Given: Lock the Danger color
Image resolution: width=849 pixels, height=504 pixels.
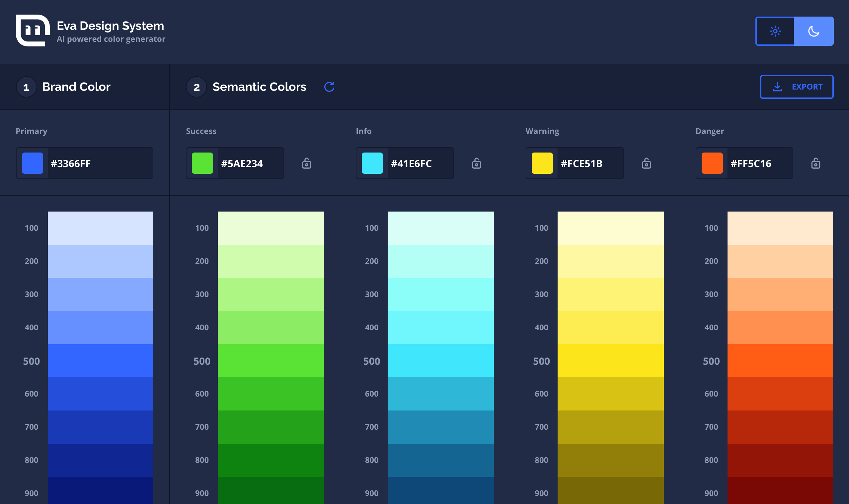Looking at the screenshot, I should click(815, 163).
